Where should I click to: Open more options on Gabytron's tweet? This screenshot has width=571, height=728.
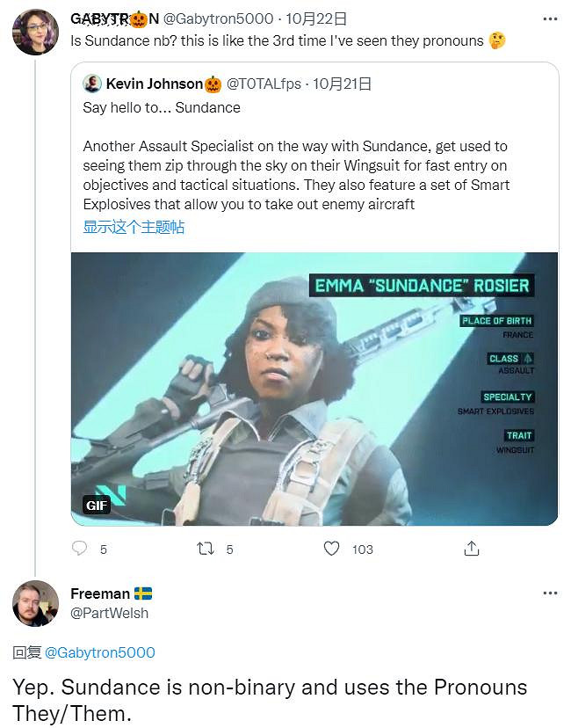550,18
